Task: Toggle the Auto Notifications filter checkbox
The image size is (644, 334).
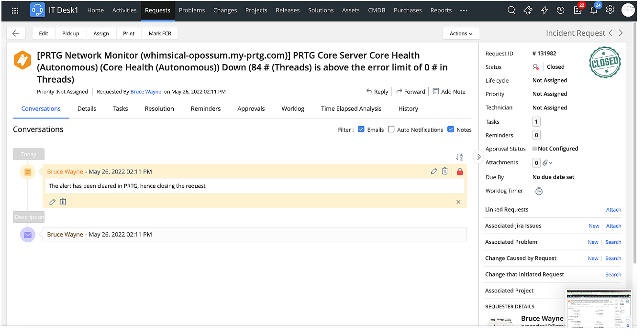Action: (391, 129)
